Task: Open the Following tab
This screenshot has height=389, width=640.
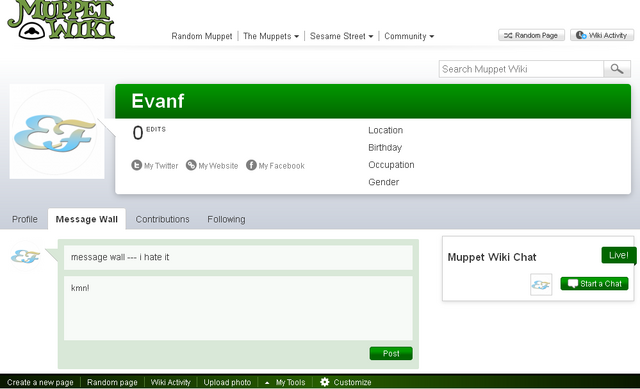Action: tap(226, 219)
